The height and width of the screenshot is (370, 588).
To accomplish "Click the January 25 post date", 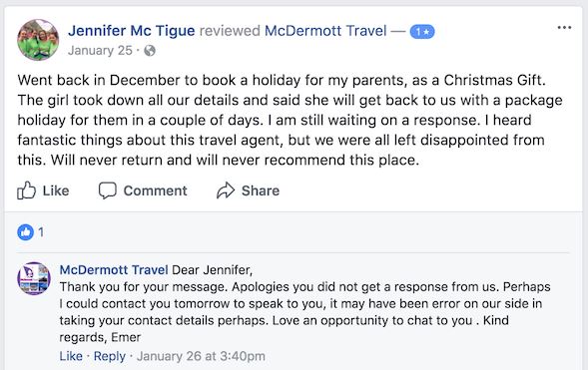I will (x=100, y=51).
